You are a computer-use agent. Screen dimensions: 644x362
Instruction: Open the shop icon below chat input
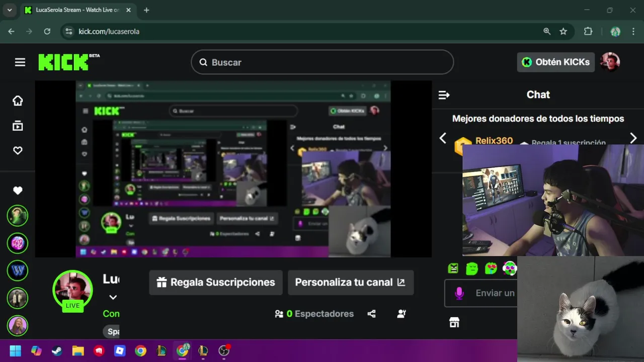coord(454,322)
